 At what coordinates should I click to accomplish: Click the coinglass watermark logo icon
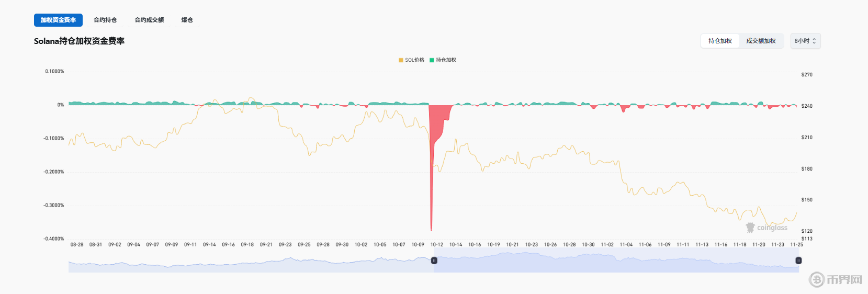pos(750,228)
